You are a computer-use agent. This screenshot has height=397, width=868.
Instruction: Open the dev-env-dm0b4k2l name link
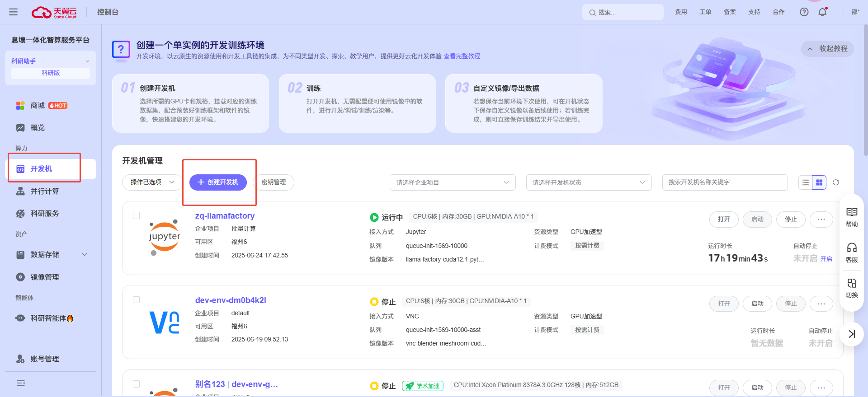point(231,300)
